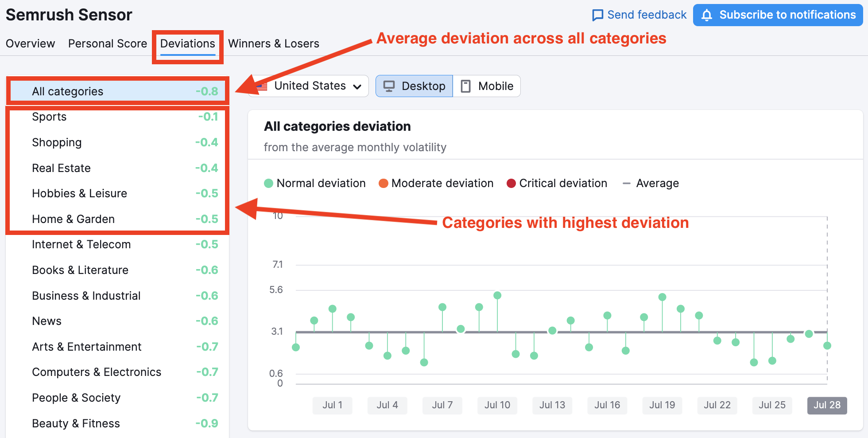
Task: Open the United States country dropdown
Action: [x=310, y=86]
